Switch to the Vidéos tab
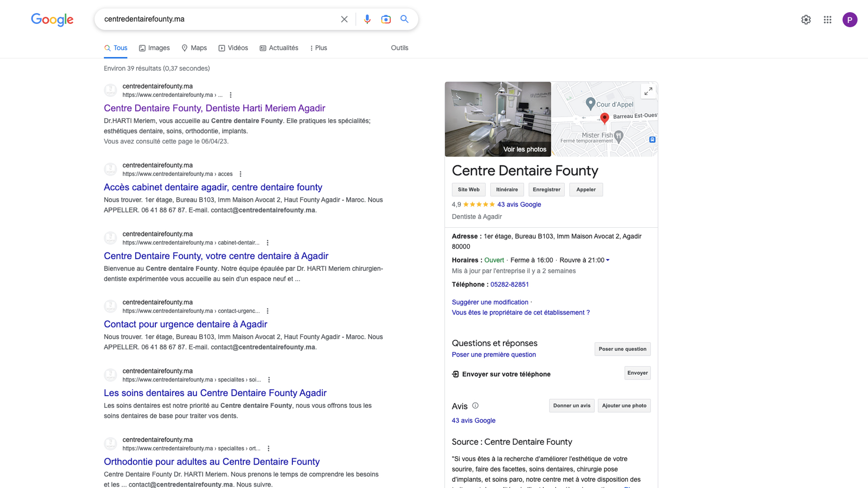Screen dimensions: 868x488 [x=233, y=48]
